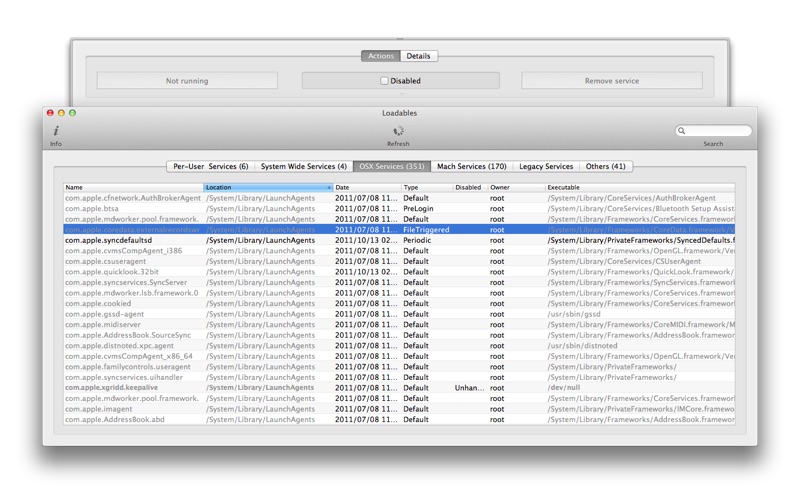Select the com.apple.AddressBook.abd row
800x500 pixels.
pyautogui.click(x=399, y=419)
